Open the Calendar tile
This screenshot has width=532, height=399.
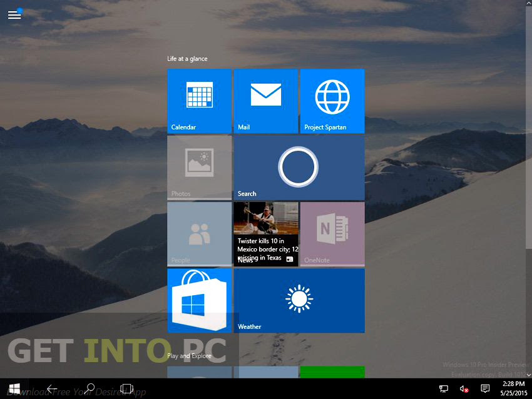[200, 101]
